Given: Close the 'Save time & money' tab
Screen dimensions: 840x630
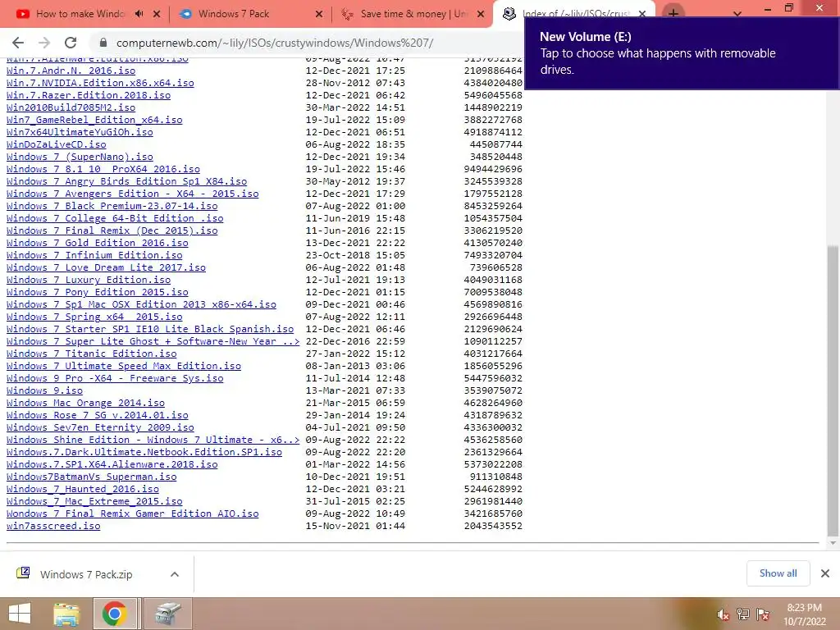Looking at the screenshot, I should point(481,14).
